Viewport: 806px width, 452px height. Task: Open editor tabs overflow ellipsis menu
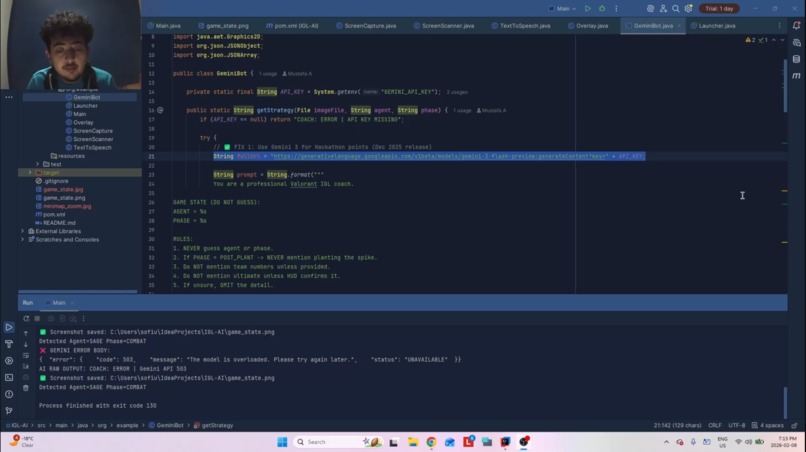coord(779,25)
